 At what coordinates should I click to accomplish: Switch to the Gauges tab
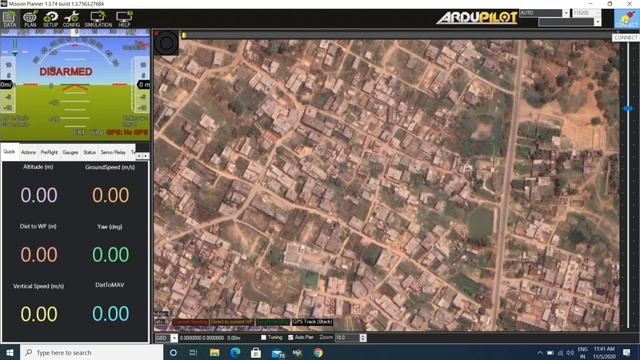click(70, 152)
